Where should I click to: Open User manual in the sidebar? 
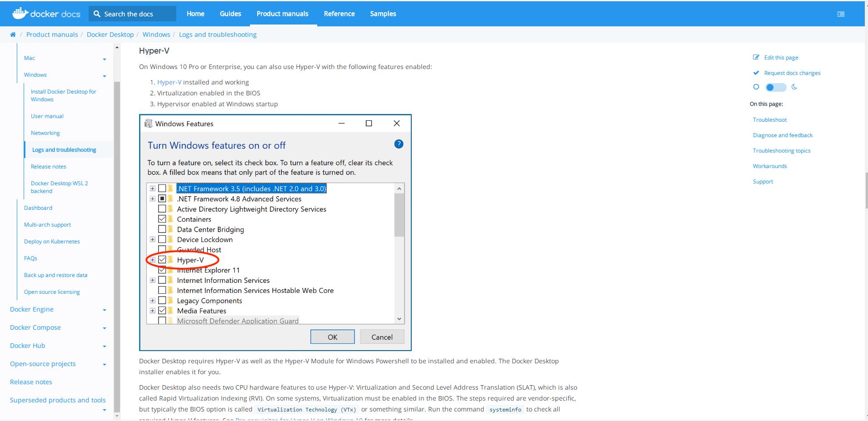[x=47, y=116]
